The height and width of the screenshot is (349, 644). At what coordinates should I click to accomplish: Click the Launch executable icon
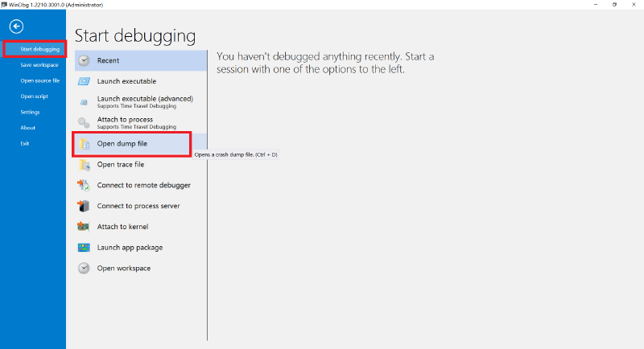click(x=84, y=81)
